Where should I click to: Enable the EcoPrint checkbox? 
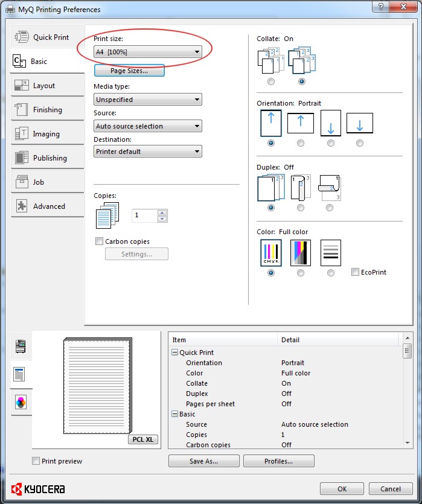[x=356, y=272]
